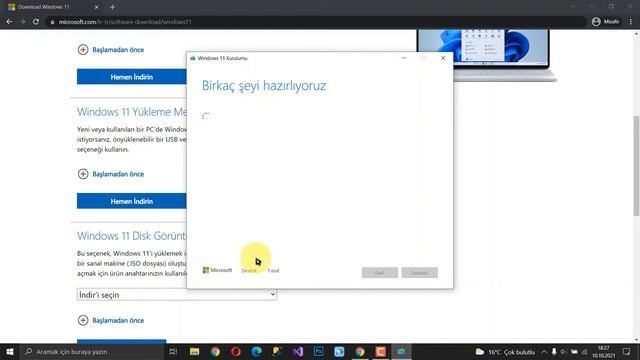Launch Microsoft Edge from the taskbar
Viewport: 640px width, 360px height.
pos(256,351)
